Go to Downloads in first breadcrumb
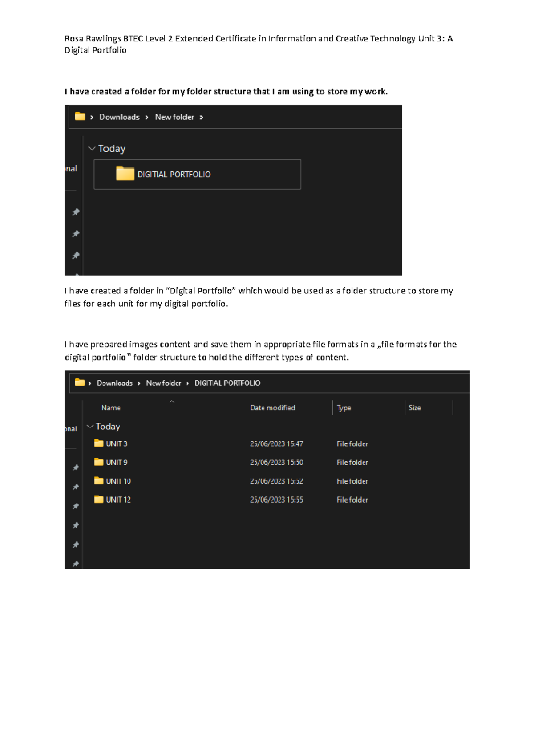534x756 pixels. (x=119, y=117)
